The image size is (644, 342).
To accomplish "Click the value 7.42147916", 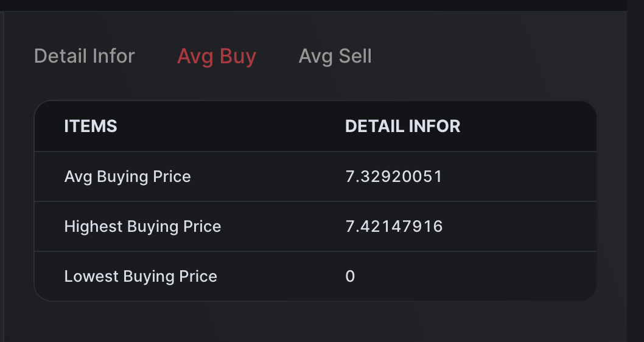I will [x=394, y=226].
